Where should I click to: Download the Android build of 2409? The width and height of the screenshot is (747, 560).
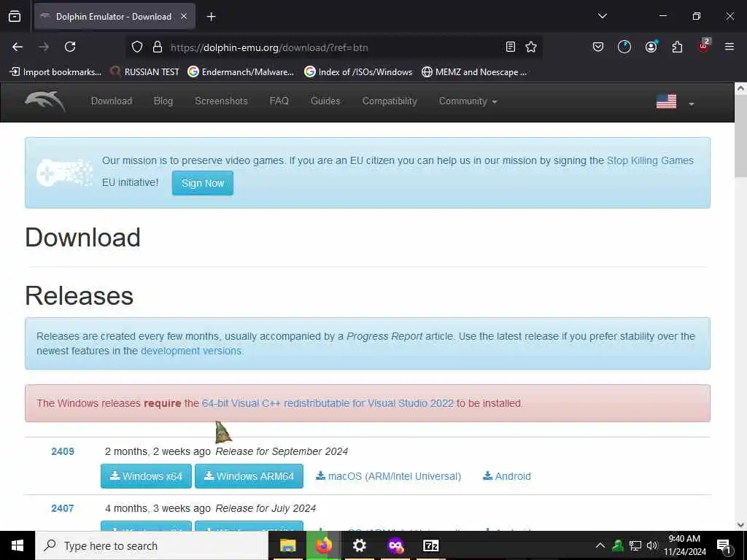(507, 476)
